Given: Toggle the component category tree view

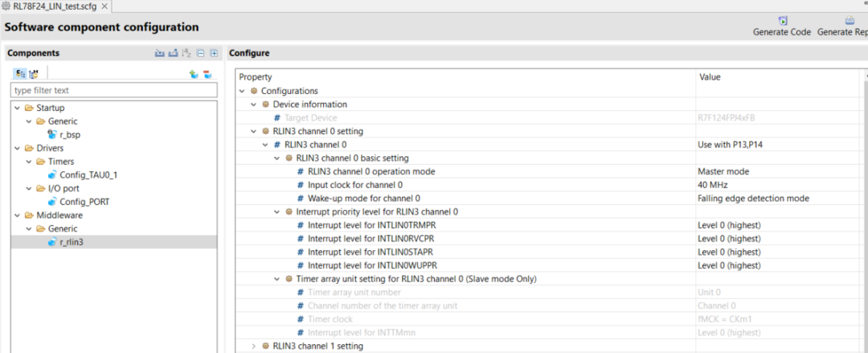Looking at the screenshot, I should (19, 74).
